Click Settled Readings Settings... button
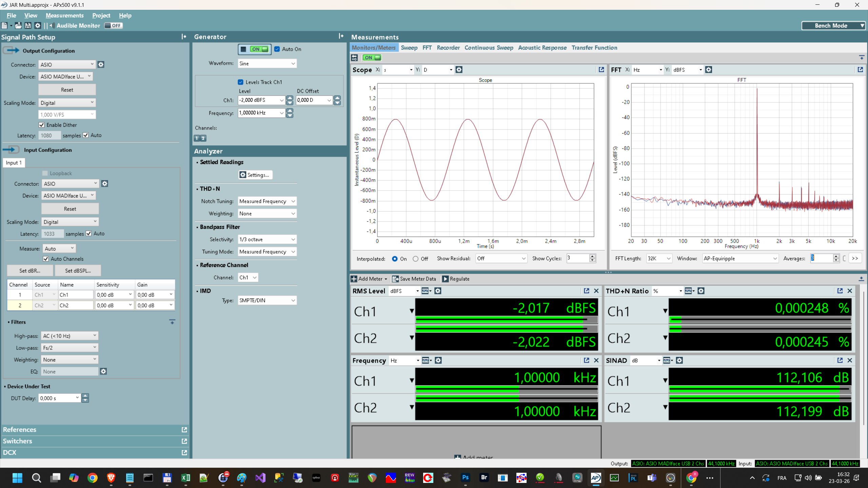 pos(255,175)
